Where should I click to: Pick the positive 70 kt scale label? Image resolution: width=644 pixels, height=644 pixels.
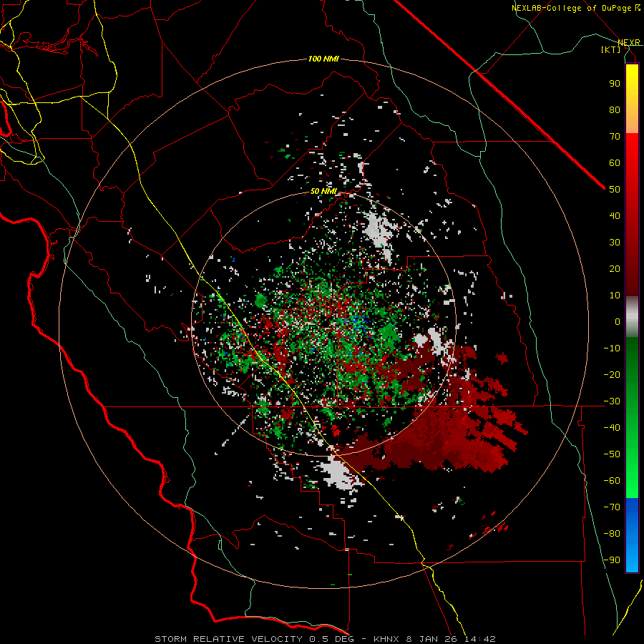[615, 137]
